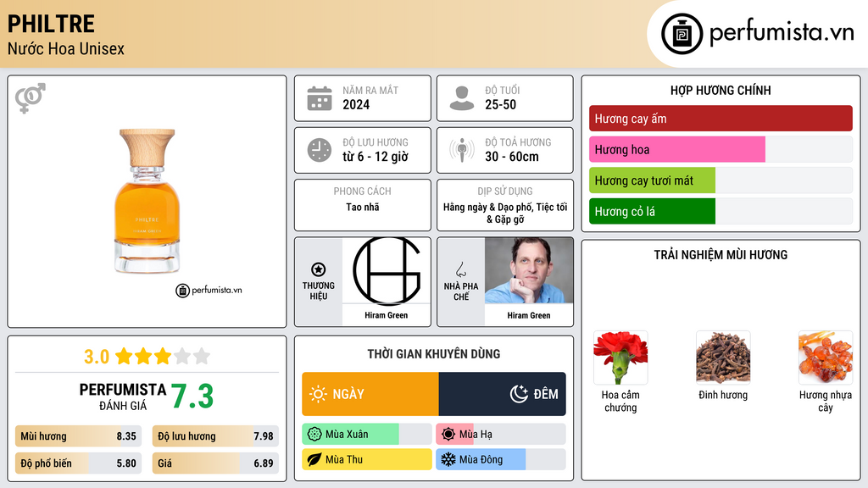This screenshot has height=488, width=868.
Task: Click the Mùi hương 8.35 score bar
Action: tap(79, 436)
